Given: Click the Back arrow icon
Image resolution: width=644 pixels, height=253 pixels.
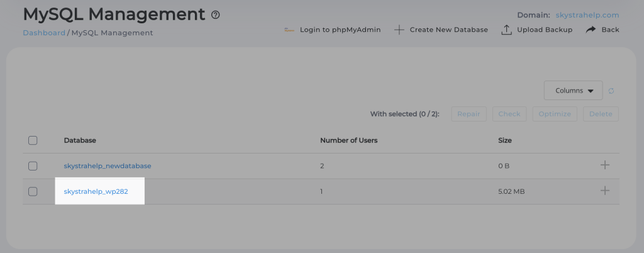Looking at the screenshot, I should (591, 30).
